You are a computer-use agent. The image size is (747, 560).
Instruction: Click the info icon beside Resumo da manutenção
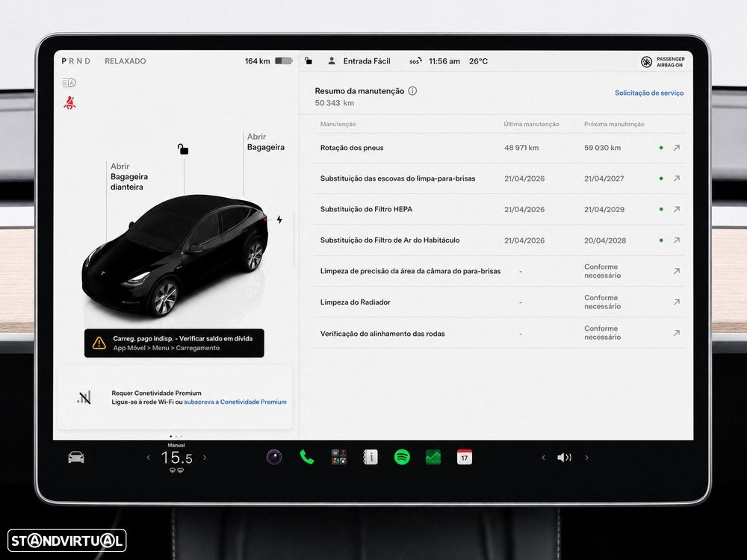pos(412,90)
